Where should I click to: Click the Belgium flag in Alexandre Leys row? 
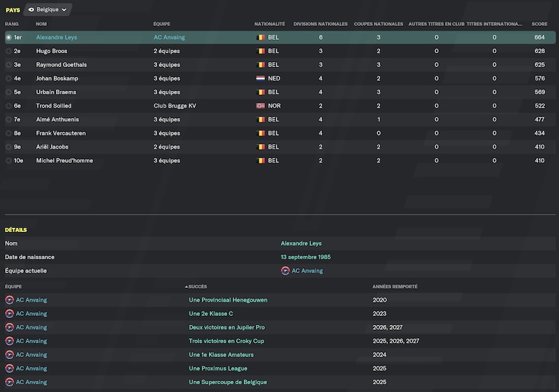tap(261, 38)
